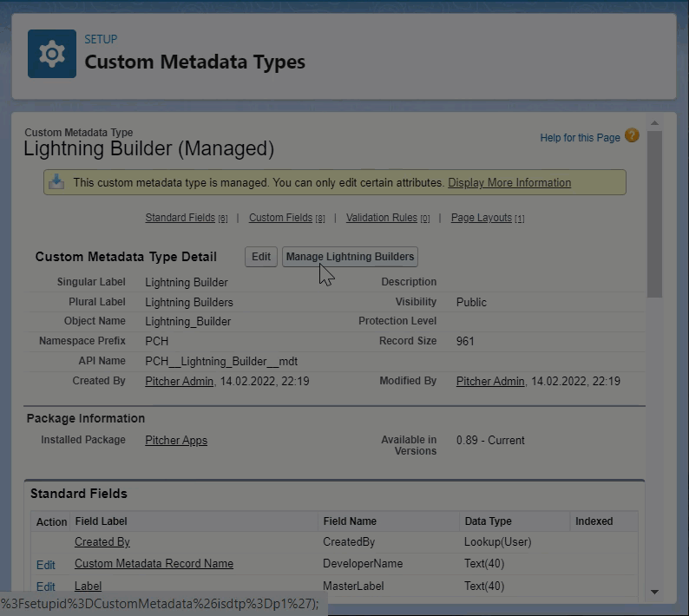Open Display More Information link
This screenshot has width=689, height=616.
point(509,183)
